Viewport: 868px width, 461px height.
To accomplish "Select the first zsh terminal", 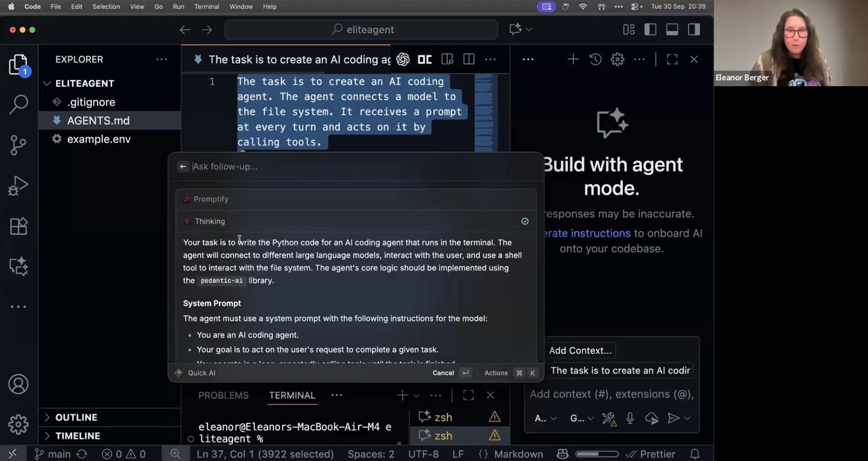I will pyautogui.click(x=459, y=417).
